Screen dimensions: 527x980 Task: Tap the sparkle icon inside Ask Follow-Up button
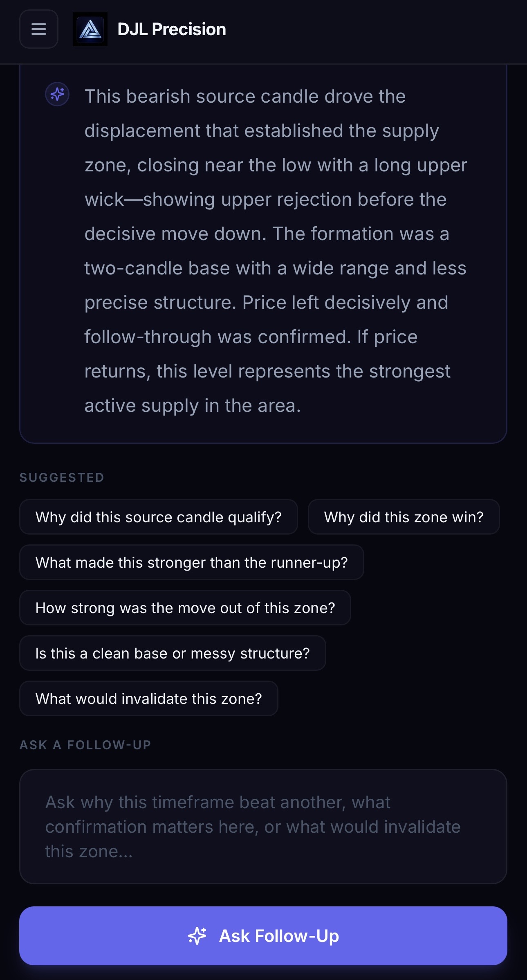pyautogui.click(x=198, y=936)
